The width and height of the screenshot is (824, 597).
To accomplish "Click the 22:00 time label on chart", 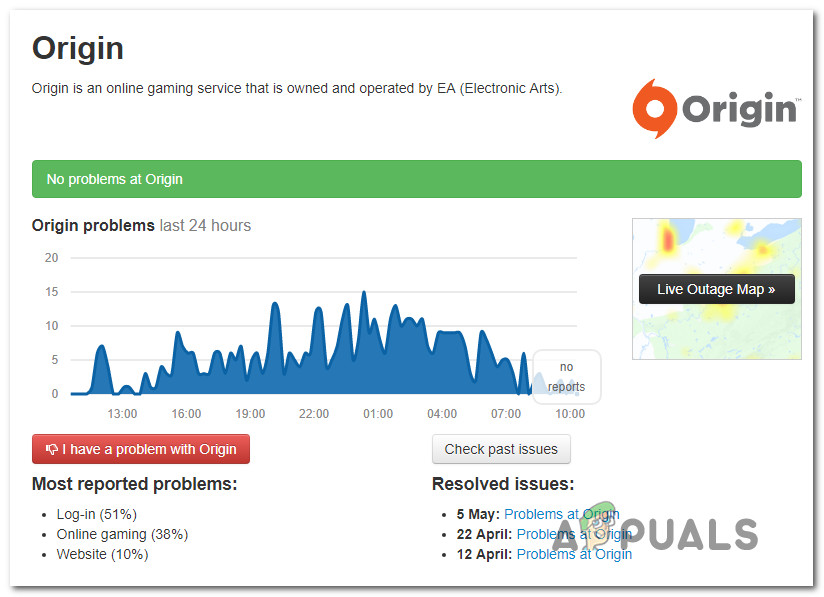I will coord(314,414).
